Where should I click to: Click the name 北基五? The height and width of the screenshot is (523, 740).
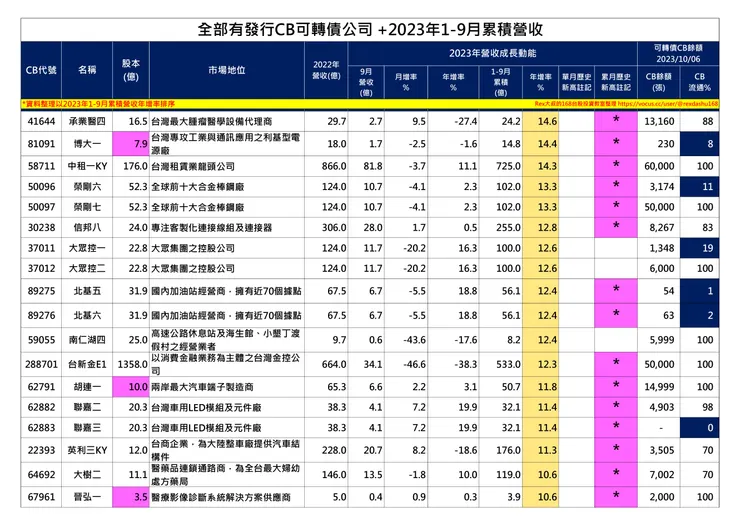click(x=87, y=291)
